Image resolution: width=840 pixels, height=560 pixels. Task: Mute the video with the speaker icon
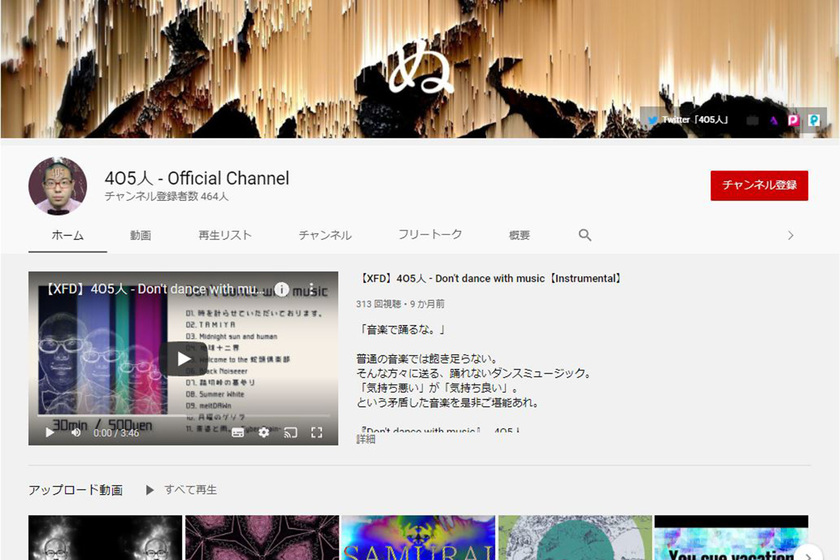(x=76, y=433)
